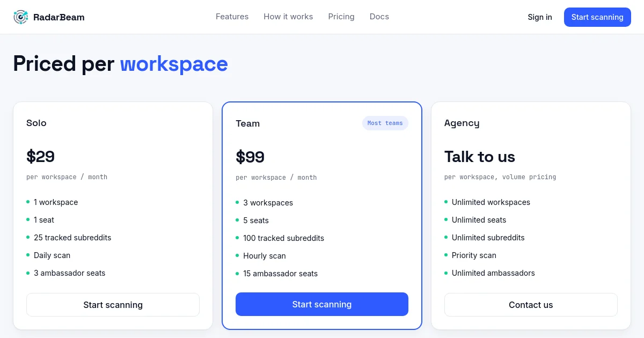Click the $29 price
This screenshot has height=338, width=644.
[x=40, y=157]
